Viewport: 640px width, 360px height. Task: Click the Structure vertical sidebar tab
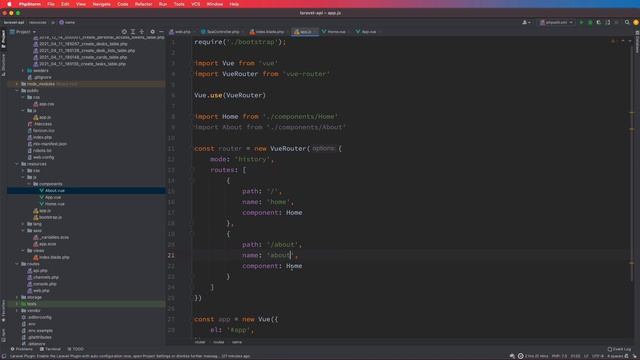(3, 64)
